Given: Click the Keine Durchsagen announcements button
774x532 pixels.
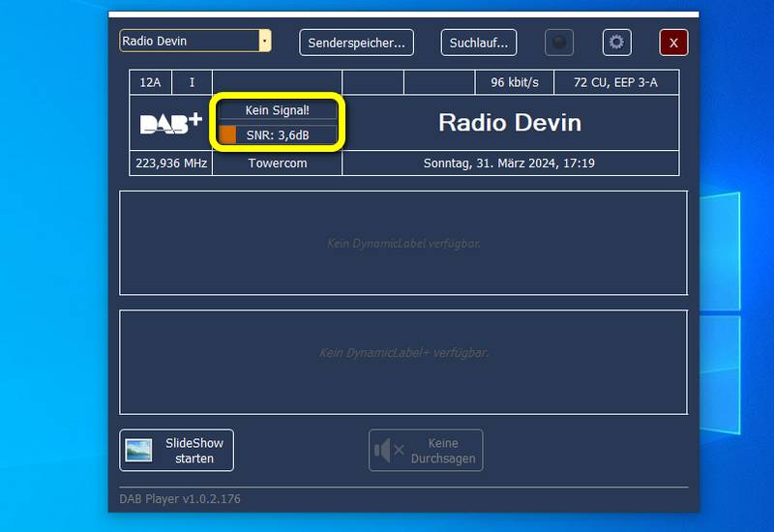Looking at the screenshot, I should click(426, 450).
